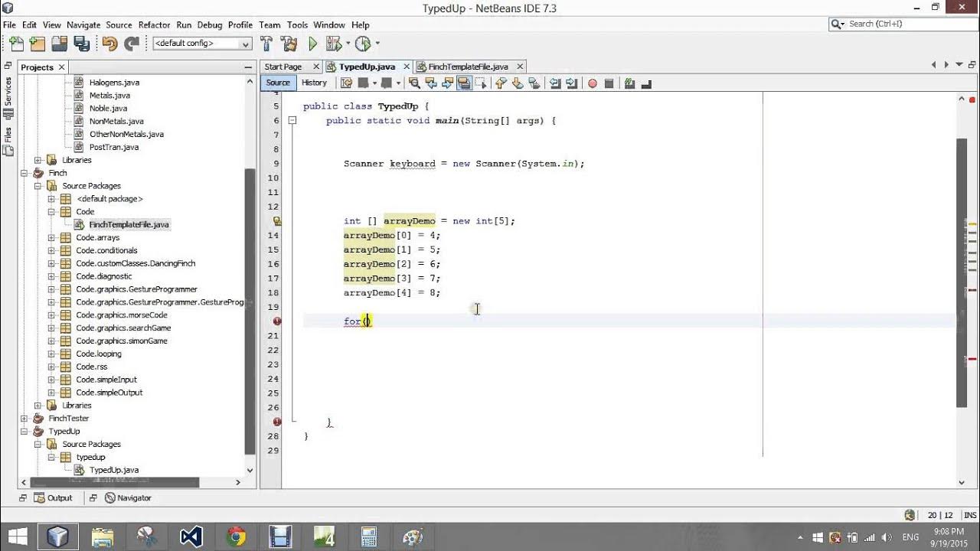Image resolution: width=980 pixels, height=551 pixels.
Task: Click the error marker on line 20
Action: click(277, 321)
